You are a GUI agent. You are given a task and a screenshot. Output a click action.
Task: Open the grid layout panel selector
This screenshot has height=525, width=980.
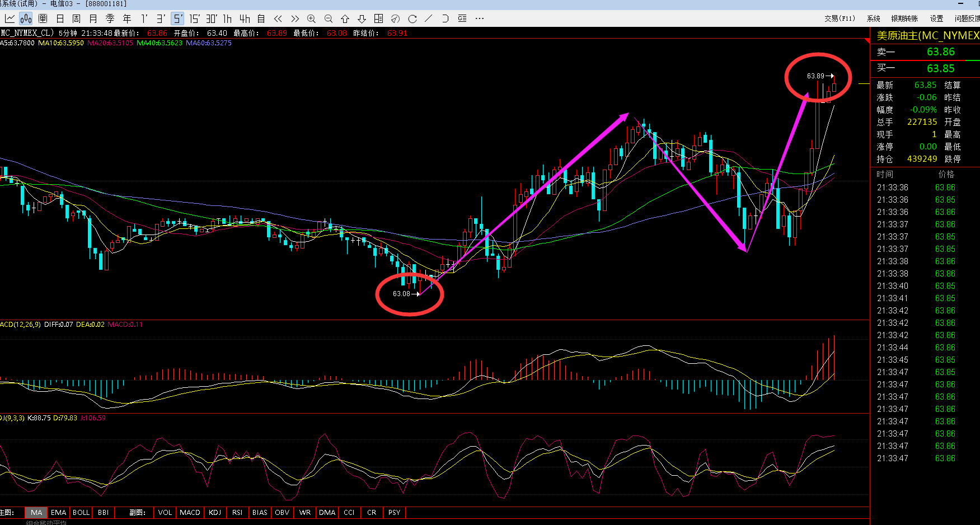click(x=379, y=18)
